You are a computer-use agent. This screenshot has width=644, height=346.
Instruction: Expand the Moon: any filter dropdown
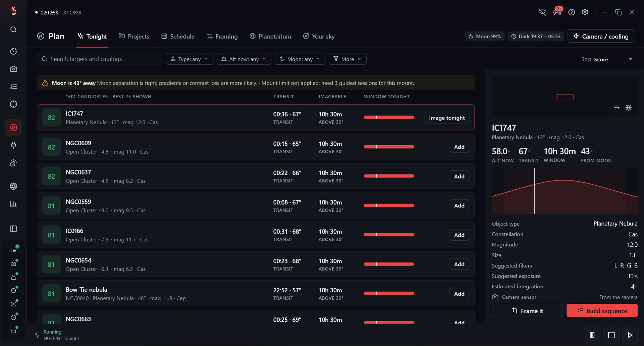tap(300, 59)
